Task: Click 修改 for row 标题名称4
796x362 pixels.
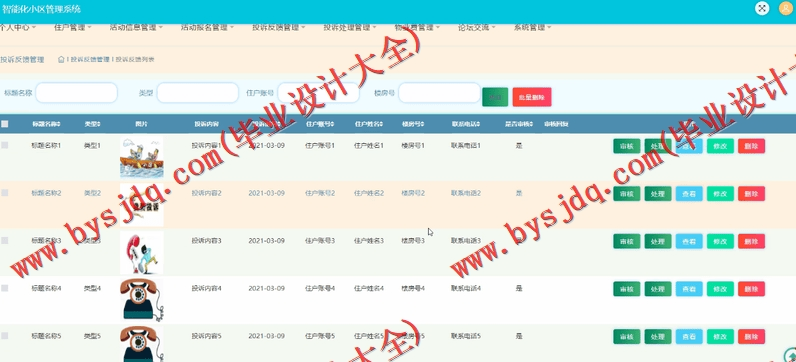Action: (x=720, y=289)
